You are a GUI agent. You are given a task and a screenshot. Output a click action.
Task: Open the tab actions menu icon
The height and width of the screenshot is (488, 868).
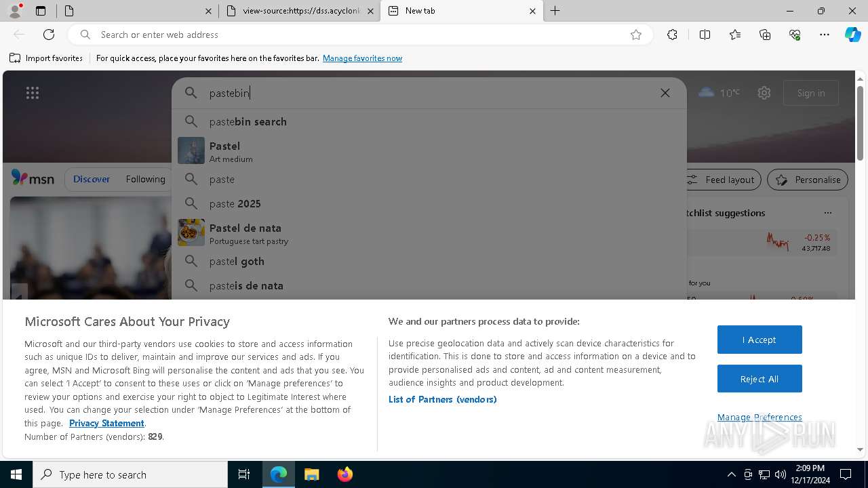(x=41, y=11)
